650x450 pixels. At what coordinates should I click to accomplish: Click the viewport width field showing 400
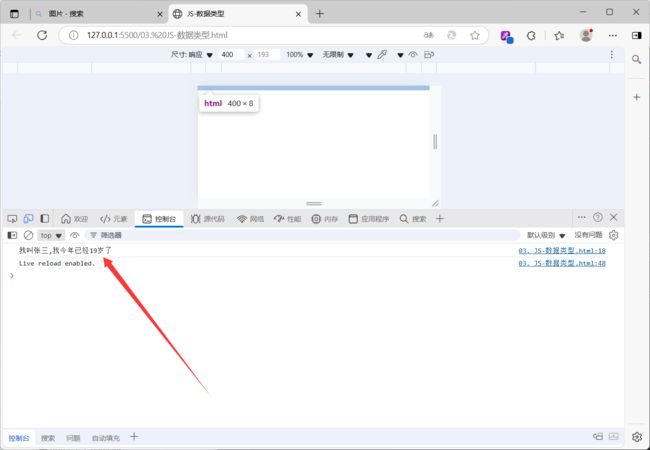coord(231,55)
